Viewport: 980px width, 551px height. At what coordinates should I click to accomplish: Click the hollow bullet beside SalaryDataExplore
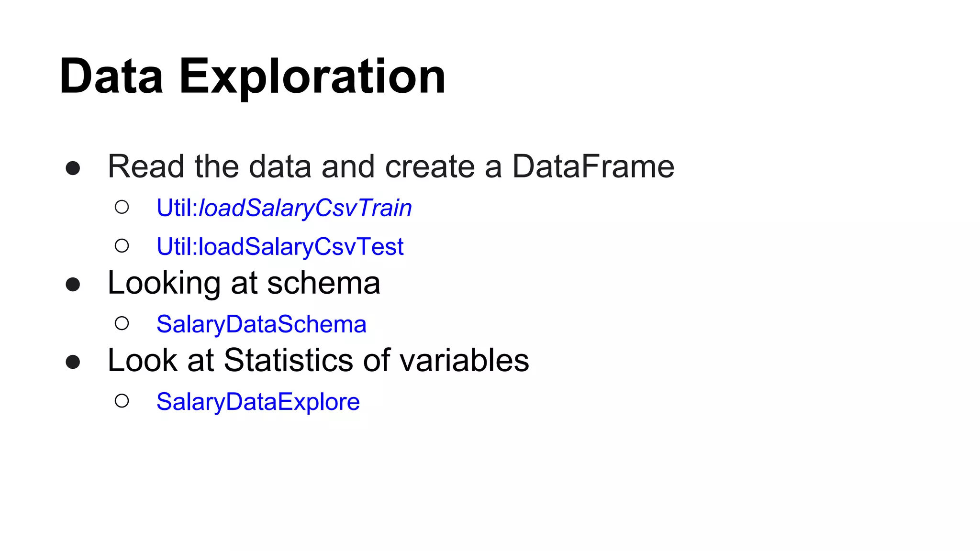coord(122,401)
